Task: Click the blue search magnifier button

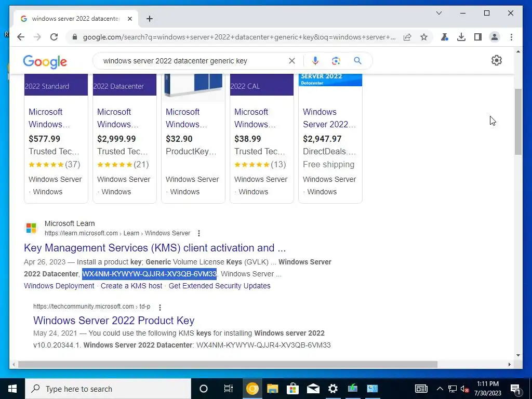Action: pyautogui.click(x=357, y=61)
